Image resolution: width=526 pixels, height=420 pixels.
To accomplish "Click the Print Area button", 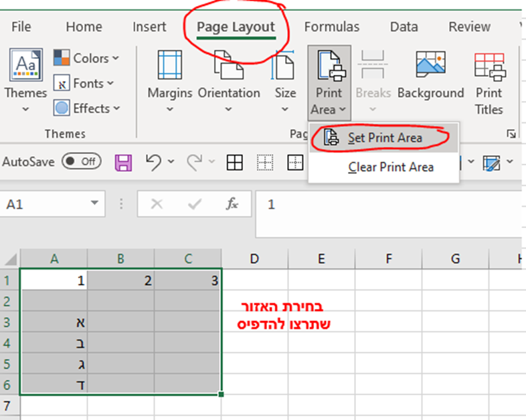I will [x=329, y=83].
